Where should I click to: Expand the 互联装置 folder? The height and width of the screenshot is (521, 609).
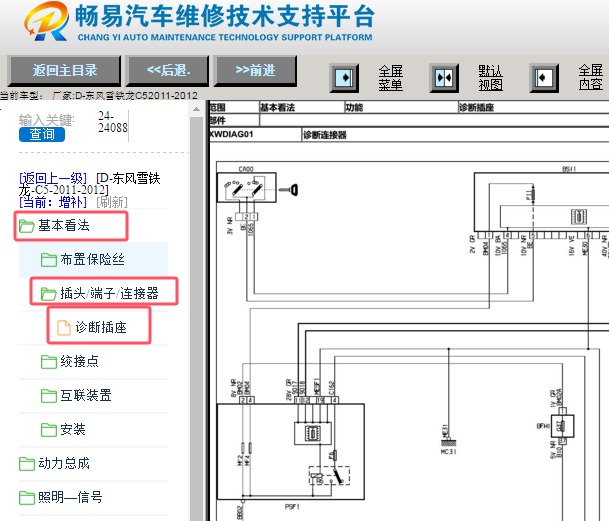(x=86, y=396)
